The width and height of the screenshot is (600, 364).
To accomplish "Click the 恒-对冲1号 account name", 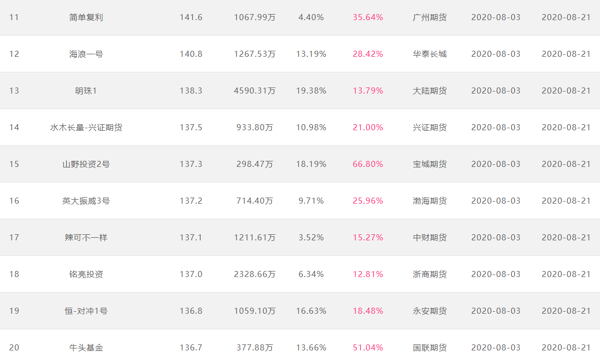I will click(86, 311).
